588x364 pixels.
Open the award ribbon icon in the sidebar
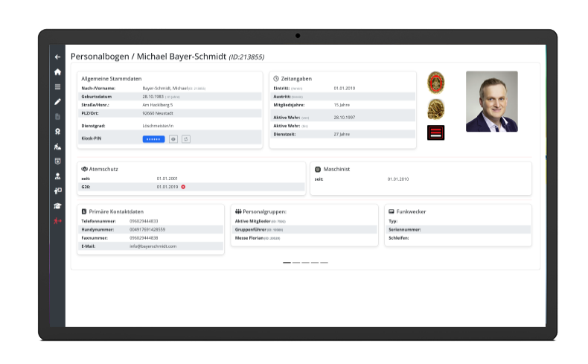(x=57, y=132)
